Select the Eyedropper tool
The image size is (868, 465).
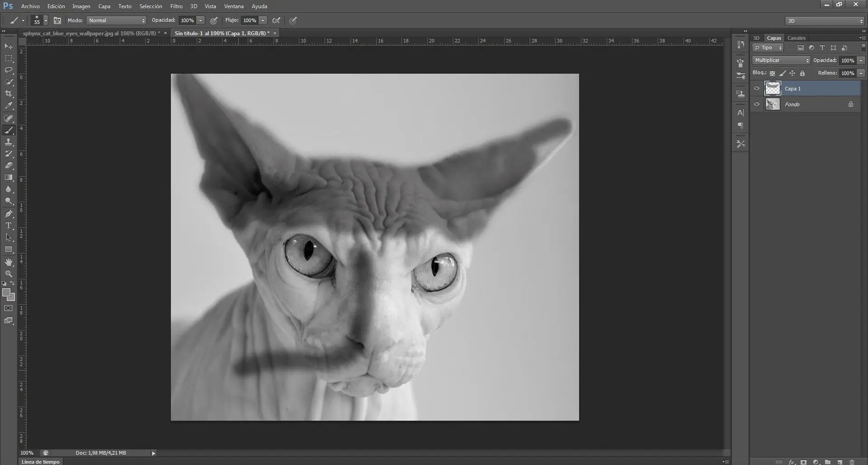tap(9, 105)
